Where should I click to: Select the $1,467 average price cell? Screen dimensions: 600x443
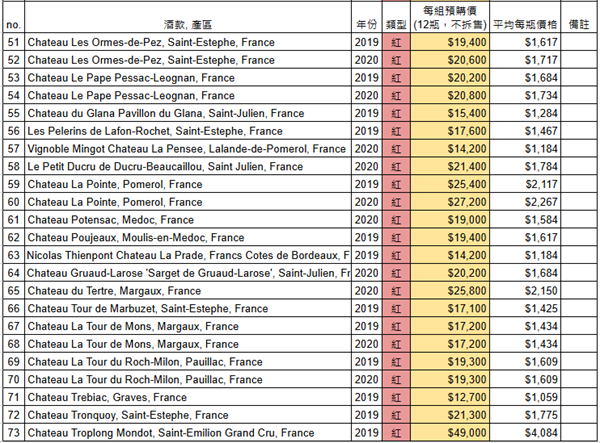pyautogui.click(x=525, y=131)
